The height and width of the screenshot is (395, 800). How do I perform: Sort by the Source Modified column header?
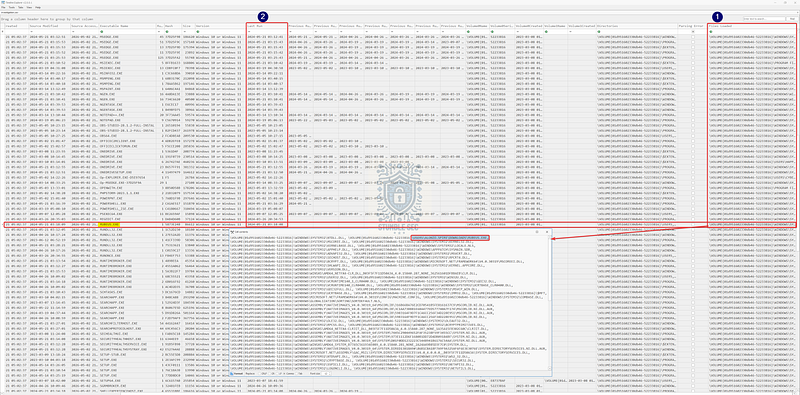pyautogui.click(x=49, y=26)
